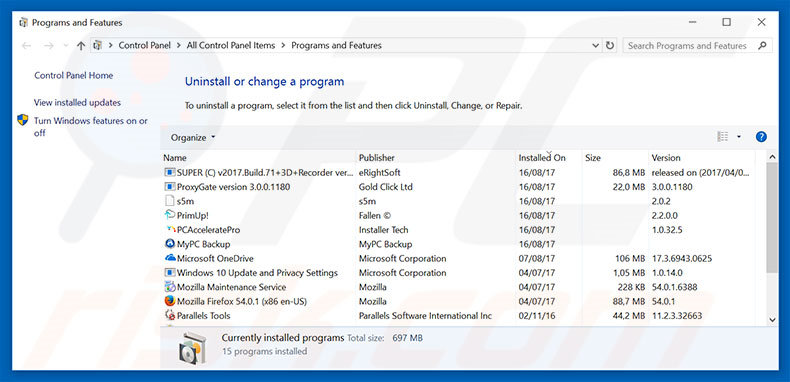Image resolution: width=790 pixels, height=382 pixels.
Task: Click the Search Programs and Features field
Action: 697,45
